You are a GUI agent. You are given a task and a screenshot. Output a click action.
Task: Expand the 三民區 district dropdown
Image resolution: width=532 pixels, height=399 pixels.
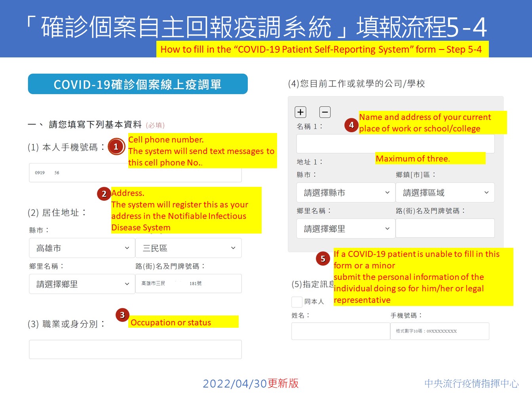coord(188,248)
